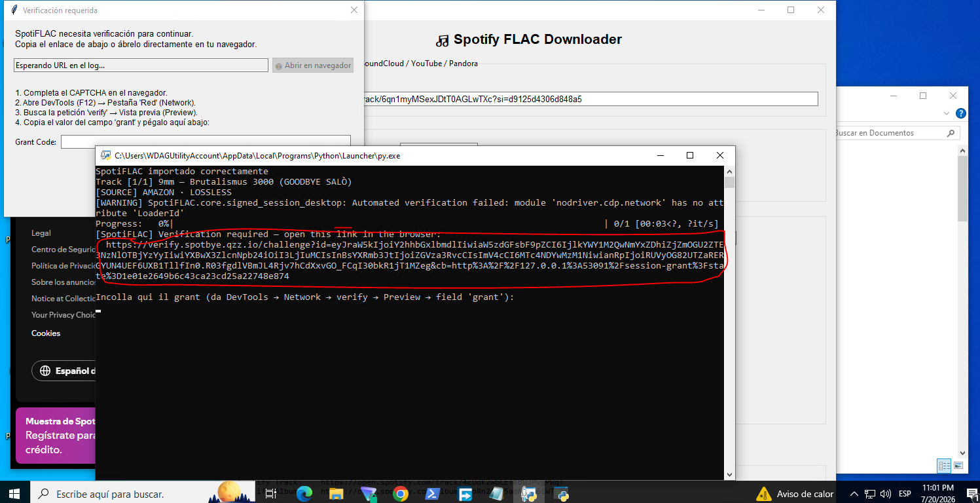Open network settings tray icon
The image size is (980, 503).
pyautogui.click(x=870, y=494)
